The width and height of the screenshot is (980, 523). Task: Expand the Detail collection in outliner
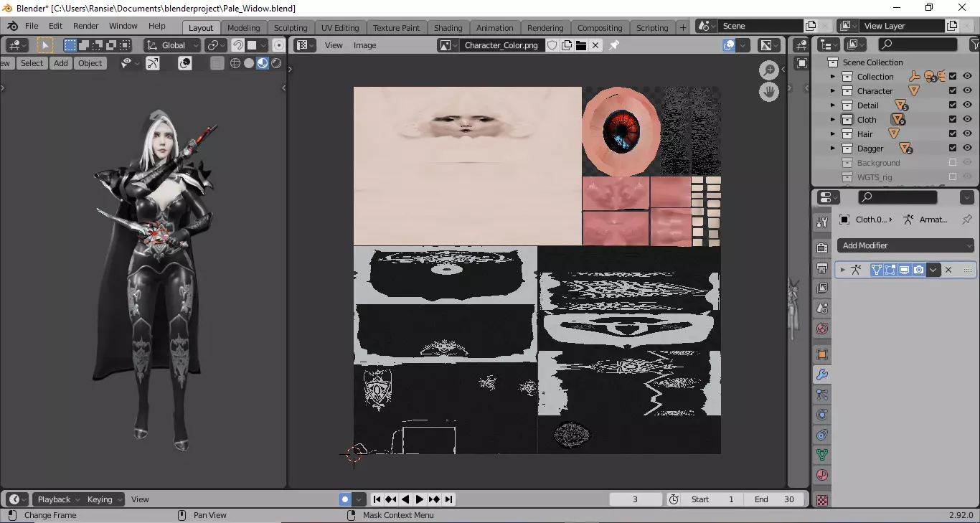(x=833, y=105)
